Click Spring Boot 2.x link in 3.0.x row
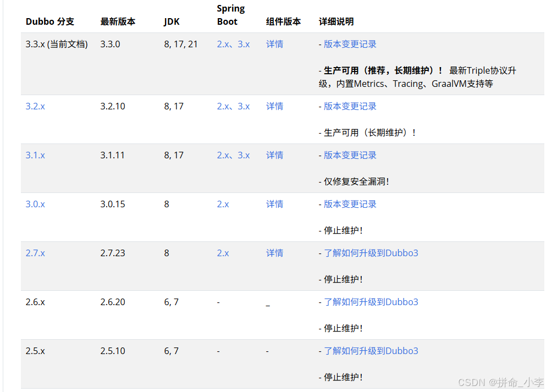This screenshot has width=546, height=392. 223,204
